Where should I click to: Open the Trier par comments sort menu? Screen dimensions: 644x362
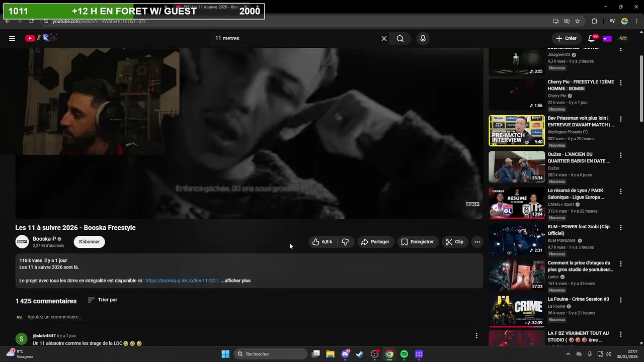(103, 300)
